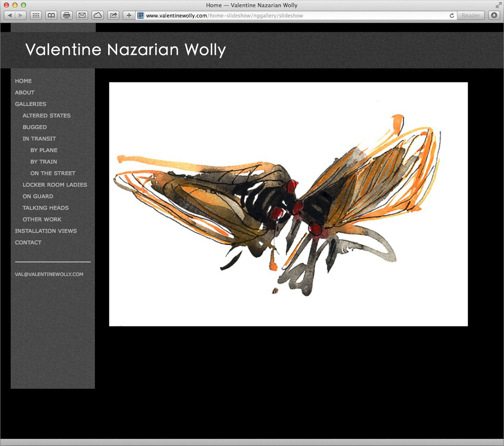Image resolution: width=504 pixels, height=446 pixels.
Task: Open the LOCKER ROOM LADIES gallery
Action: point(55,185)
